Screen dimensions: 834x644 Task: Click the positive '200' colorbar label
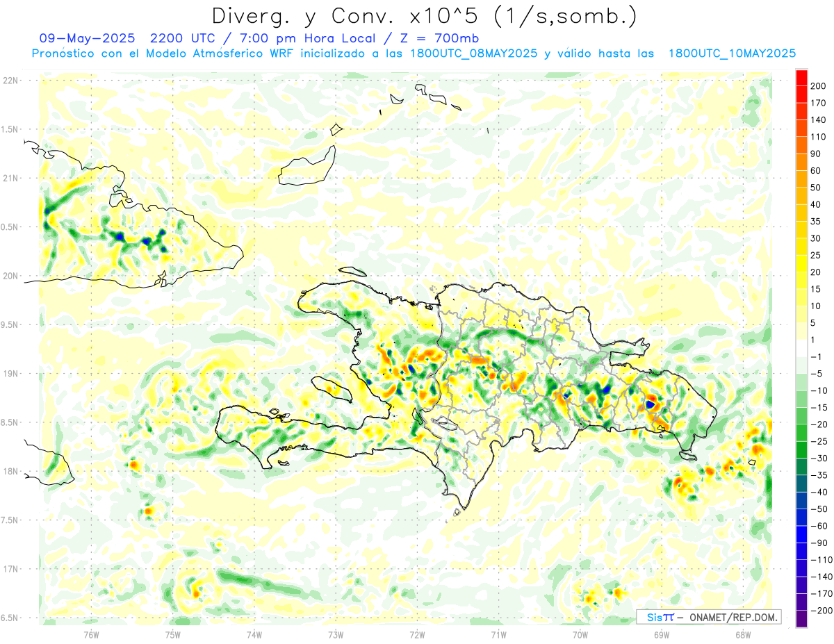[x=818, y=85]
